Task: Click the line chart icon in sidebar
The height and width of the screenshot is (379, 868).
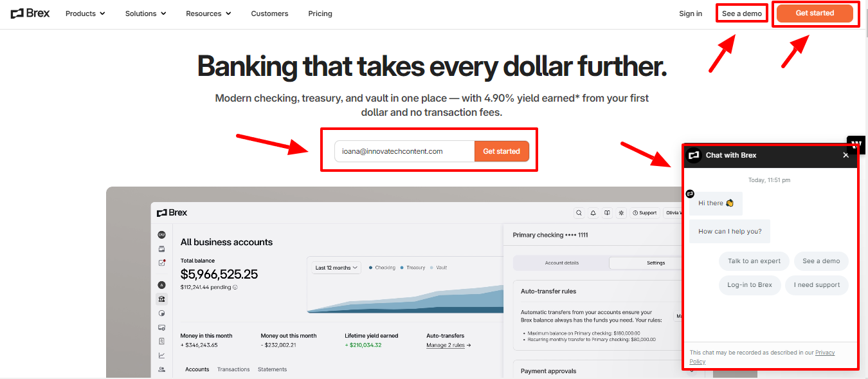Action: click(x=162, y=355)
